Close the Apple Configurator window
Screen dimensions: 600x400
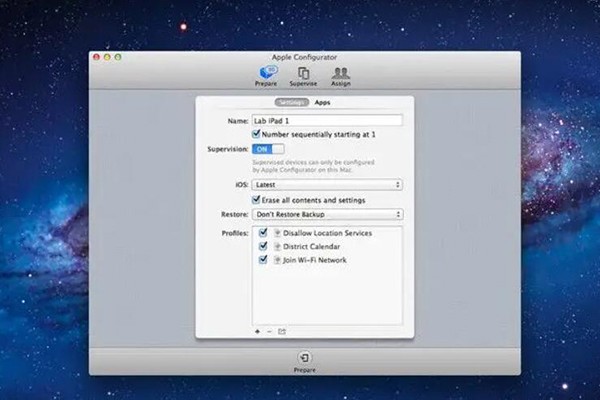click(x=96, y=57)
